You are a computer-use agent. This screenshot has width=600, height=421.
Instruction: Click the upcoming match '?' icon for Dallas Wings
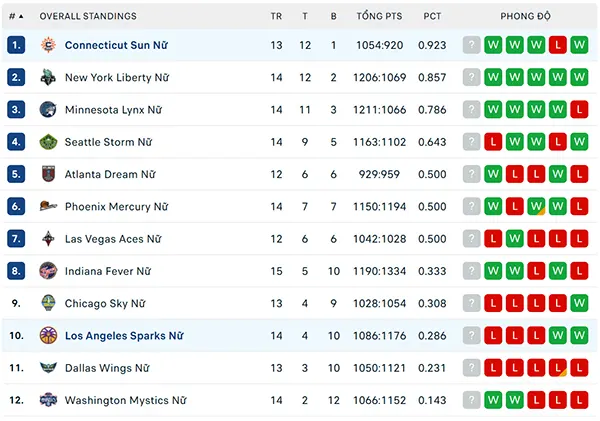pos(471,368)
